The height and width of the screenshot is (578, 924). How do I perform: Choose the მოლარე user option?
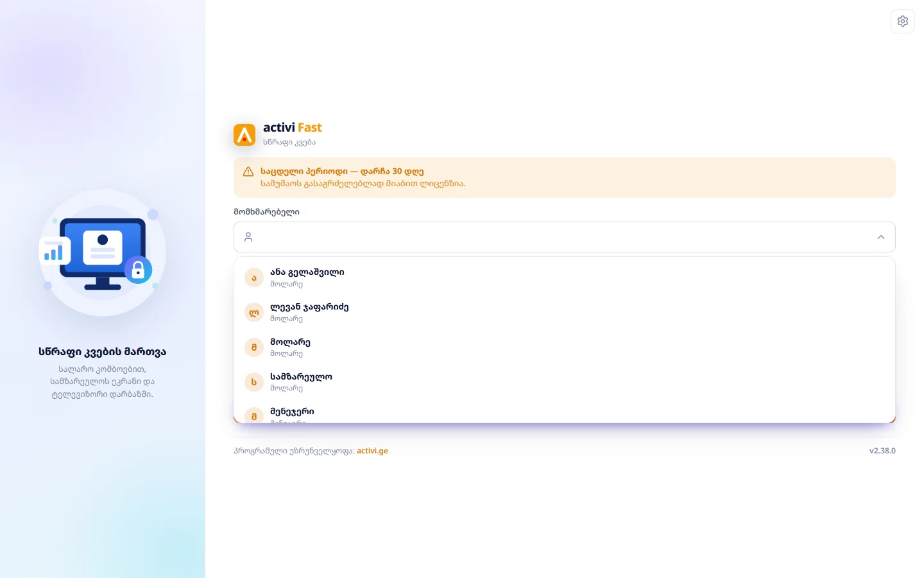pos(565,347)
